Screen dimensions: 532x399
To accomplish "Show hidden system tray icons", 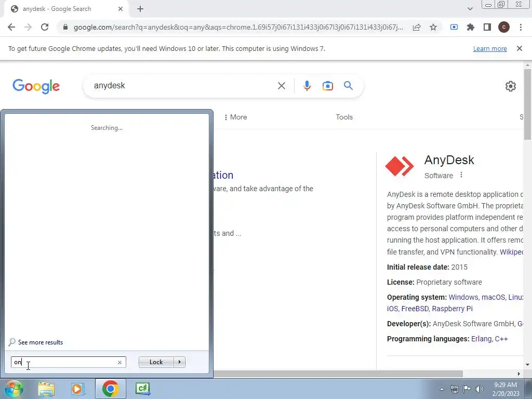I will [x=442, y=389].
